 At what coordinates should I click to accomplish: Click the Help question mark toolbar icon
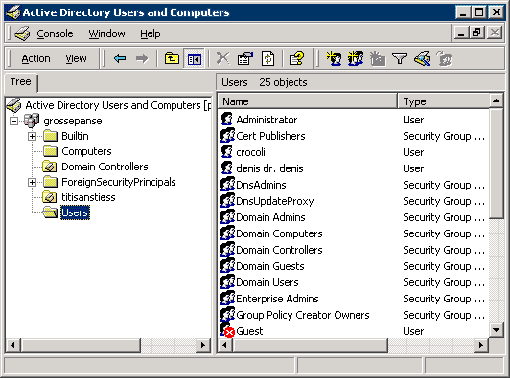pyautogui.click(x=297, y=59)
